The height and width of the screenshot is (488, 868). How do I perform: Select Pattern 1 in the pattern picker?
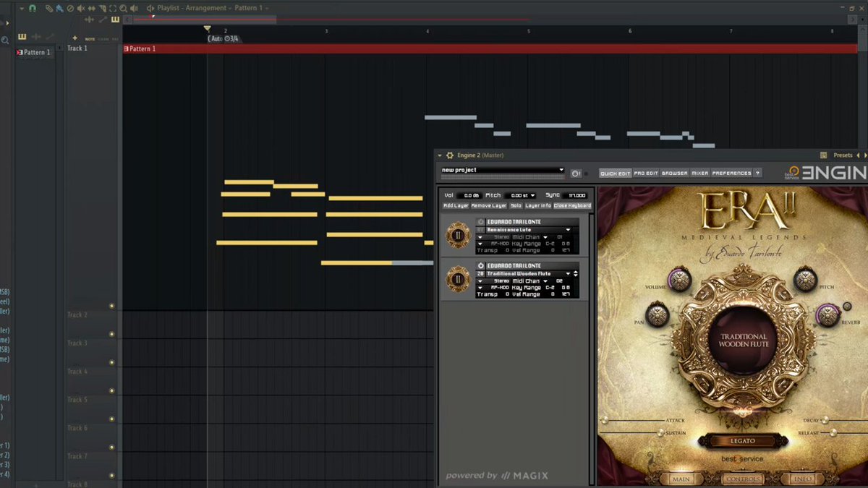35,53
